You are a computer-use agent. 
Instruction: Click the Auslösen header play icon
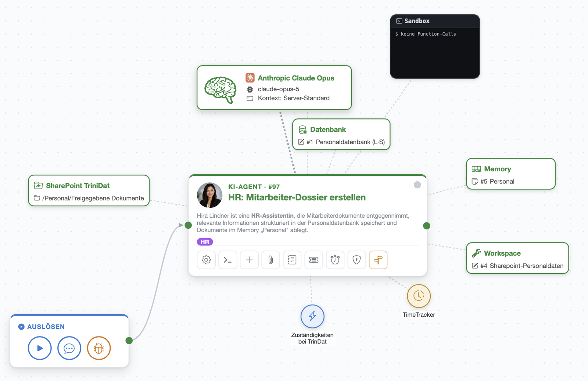click(21, 327)
